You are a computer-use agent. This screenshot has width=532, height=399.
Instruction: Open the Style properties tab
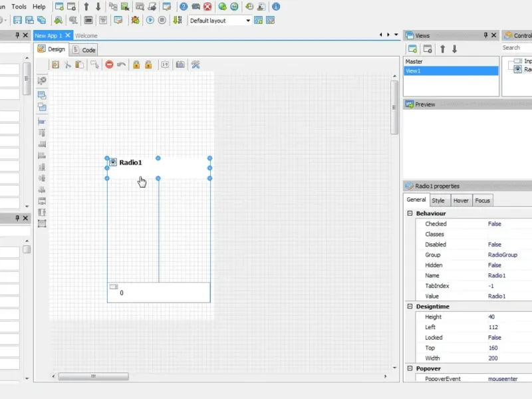[x=438, y=200]
